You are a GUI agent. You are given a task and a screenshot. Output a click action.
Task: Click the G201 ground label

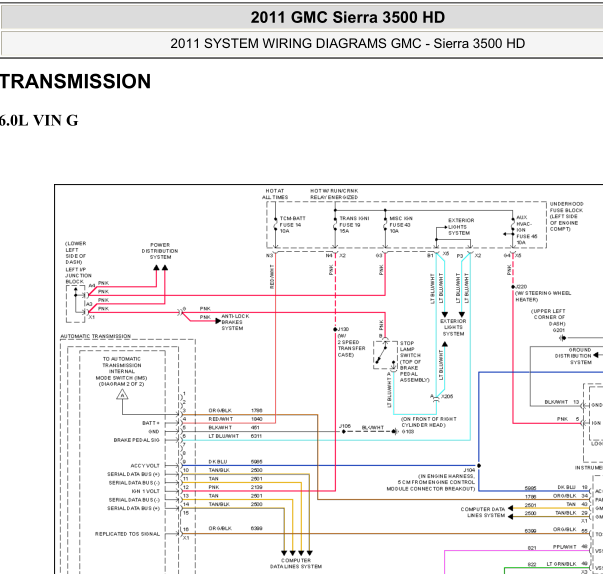(559, 331)
